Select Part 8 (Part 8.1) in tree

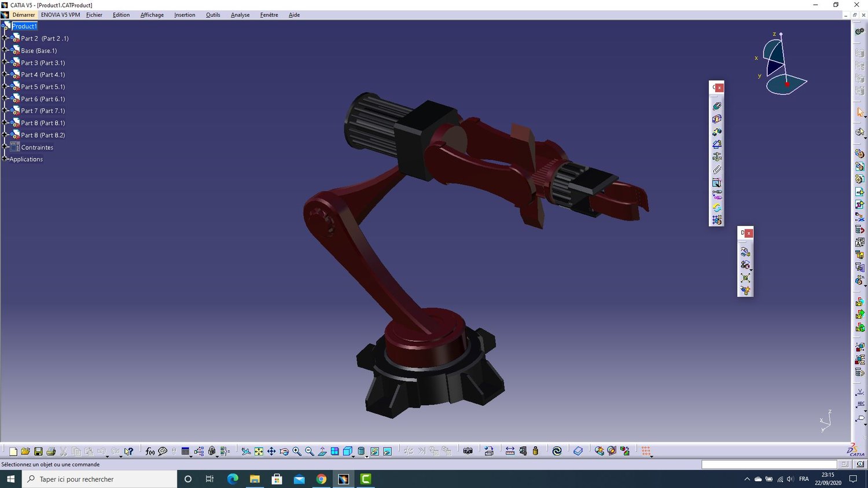pyautogui.click(x=43, y=123)
